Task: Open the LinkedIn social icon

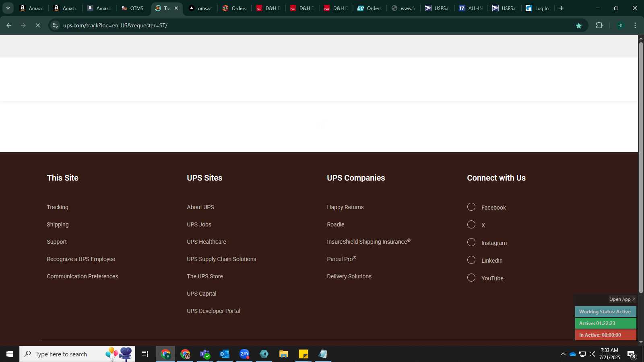Action: point(471,260)
